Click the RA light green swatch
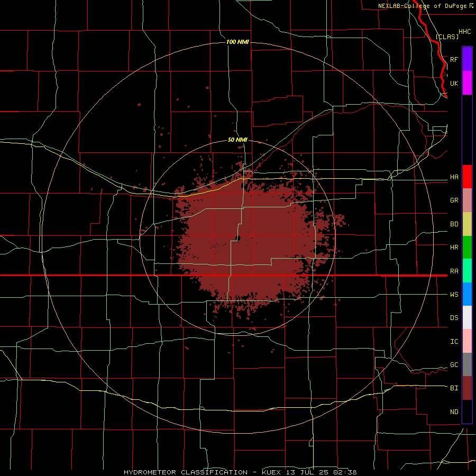 (x=467, y=271)
